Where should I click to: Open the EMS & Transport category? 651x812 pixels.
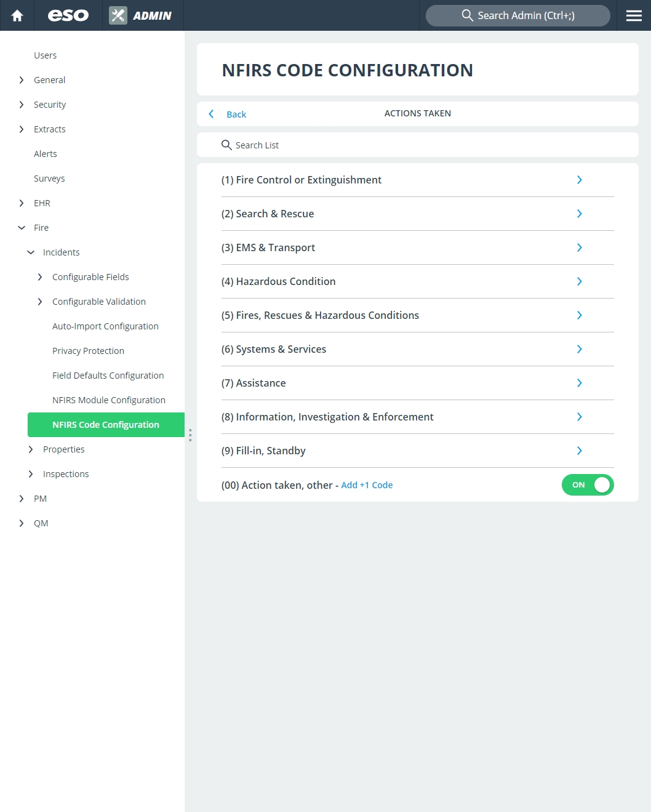(x=418, y=247)
